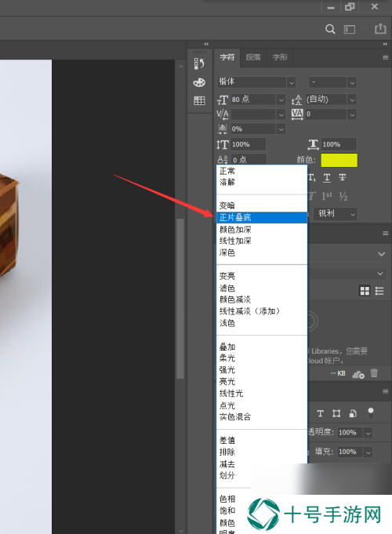The image size is (392, 534).
Task: Select blend mode 实色混合
Action: 262,417
